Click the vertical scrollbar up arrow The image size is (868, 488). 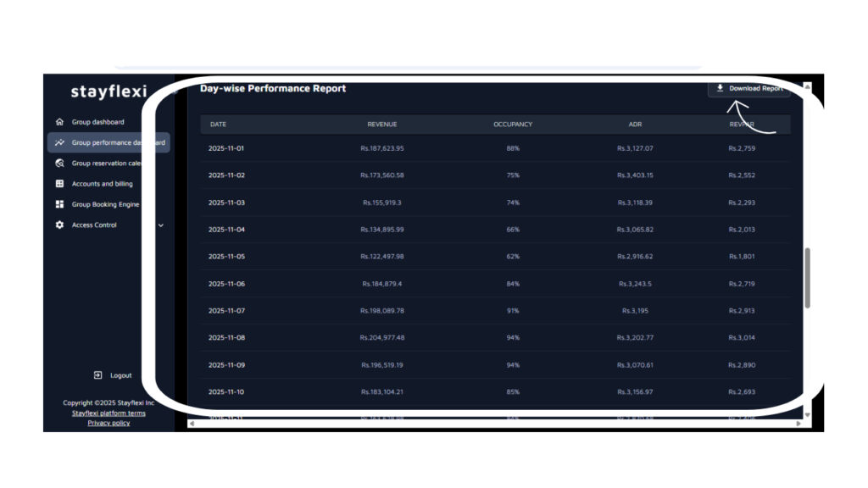pos(807,87)
